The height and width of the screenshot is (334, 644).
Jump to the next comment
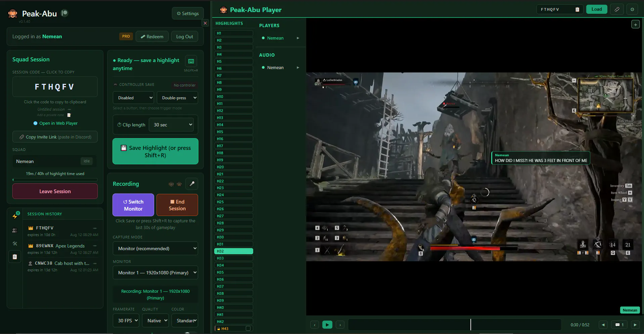point(635,325)
